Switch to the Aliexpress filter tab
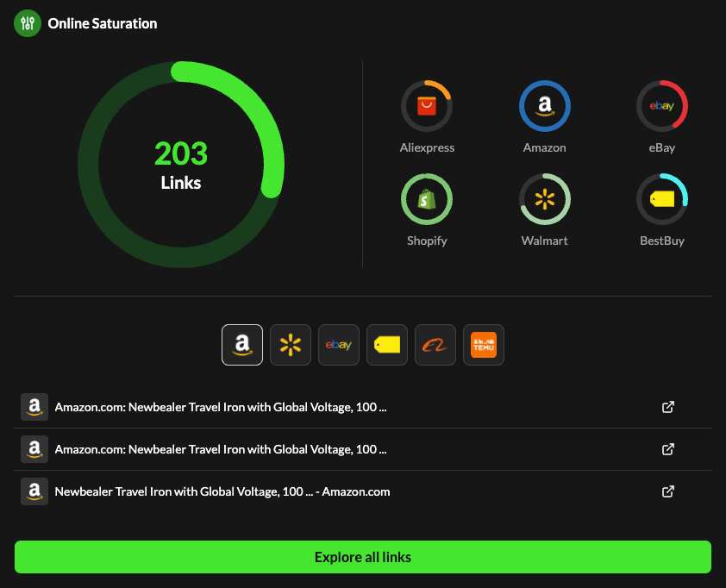Screen dimensions: 726x588 point(435,344)
